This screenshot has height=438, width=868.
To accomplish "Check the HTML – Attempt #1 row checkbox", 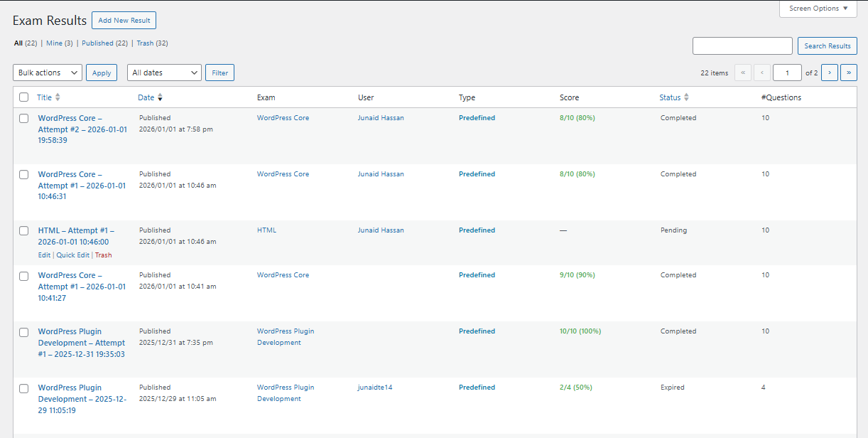I will (x=24, y=230).
